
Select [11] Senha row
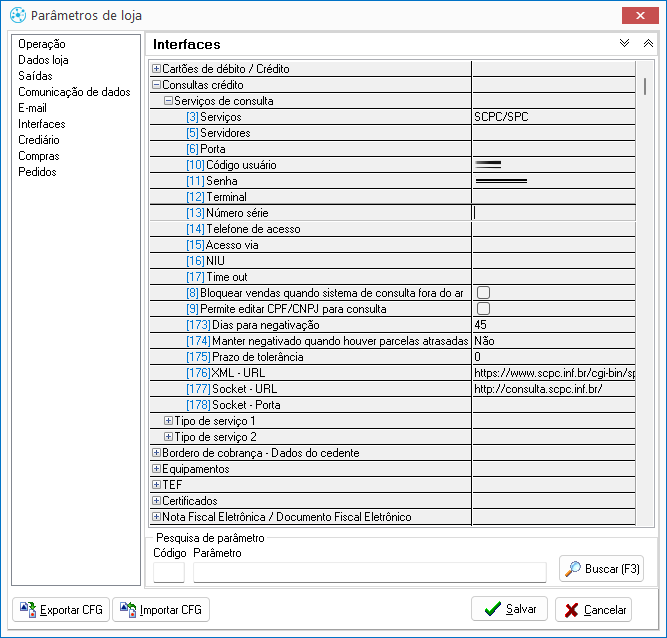click(x=310, y=181)
